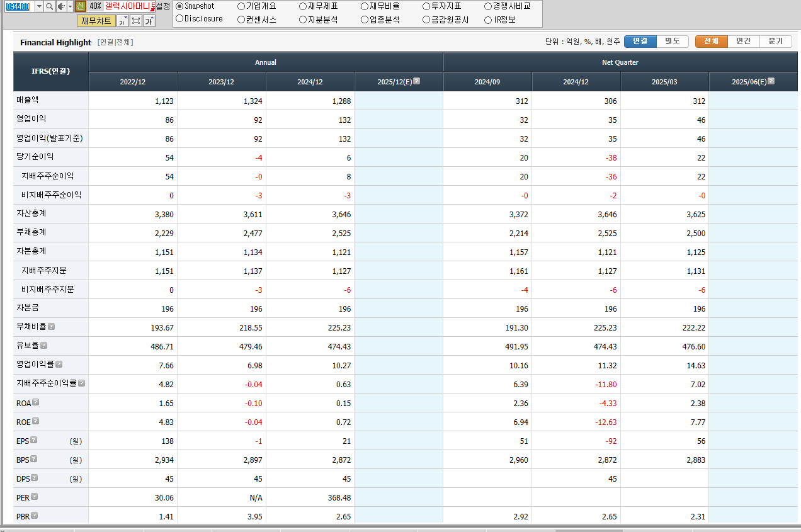801x532 pixels.
Task: Click help icon next to 부채비율
Action: (x=52, y=327)
